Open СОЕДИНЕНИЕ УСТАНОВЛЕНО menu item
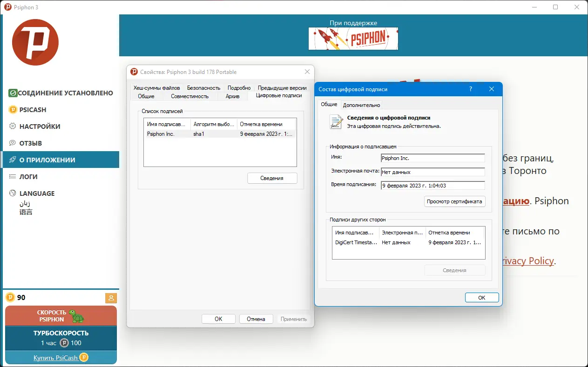The height and width of the screenshot is (367, 588). pos(61,93)
